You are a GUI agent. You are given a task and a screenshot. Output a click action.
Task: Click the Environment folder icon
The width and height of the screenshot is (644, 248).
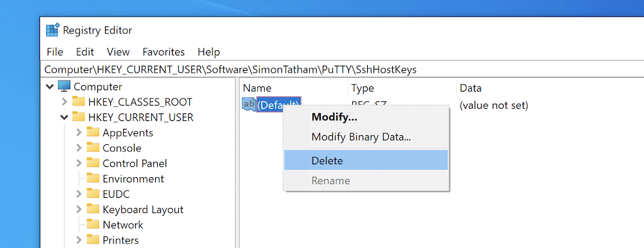tap(93, 178)
